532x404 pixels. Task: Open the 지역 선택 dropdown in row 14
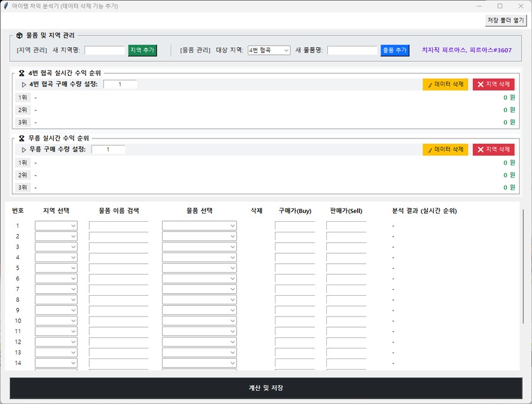tap(56, 363)
